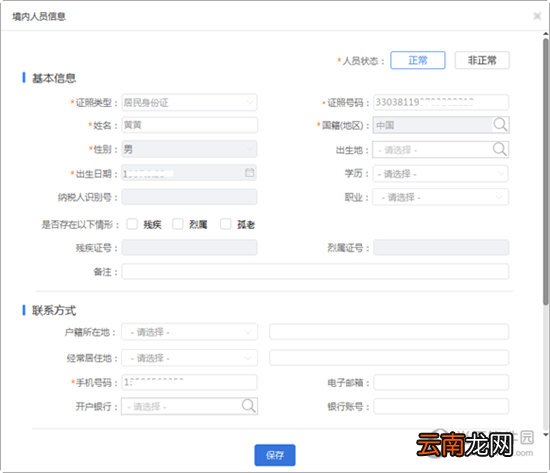Set 人员状态 to 非正常

[x=482, y=60]
